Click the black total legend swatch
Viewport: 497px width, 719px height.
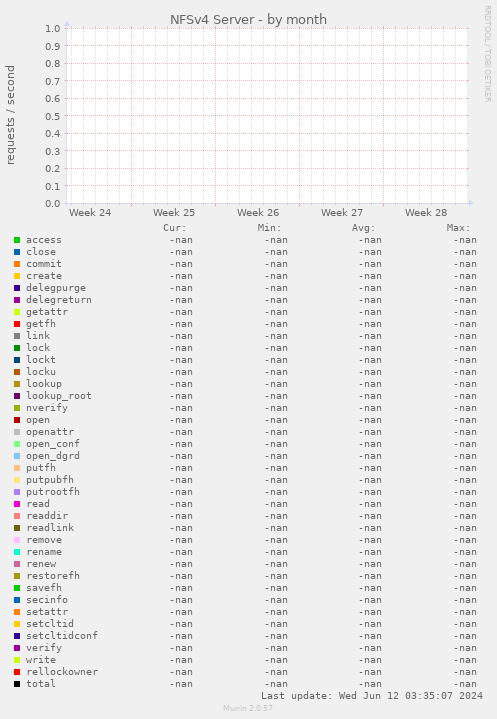17,684
